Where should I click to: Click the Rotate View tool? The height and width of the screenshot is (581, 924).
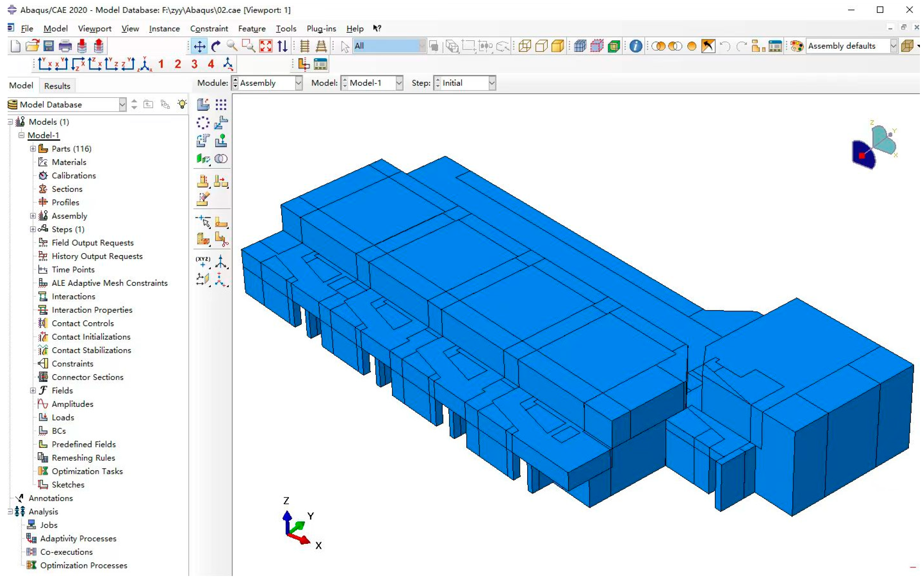tap(216, 46)
